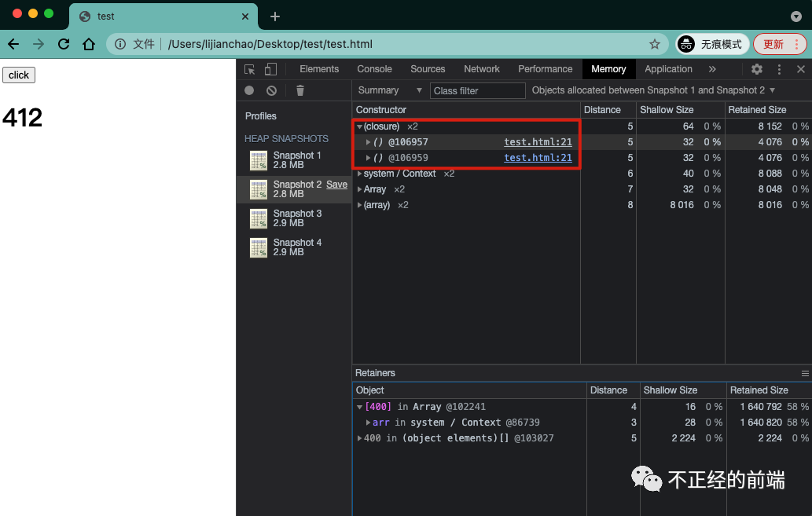Click the site info icon in address bar
This screenshot has height=516, width=812.
(x=120, y=44)
